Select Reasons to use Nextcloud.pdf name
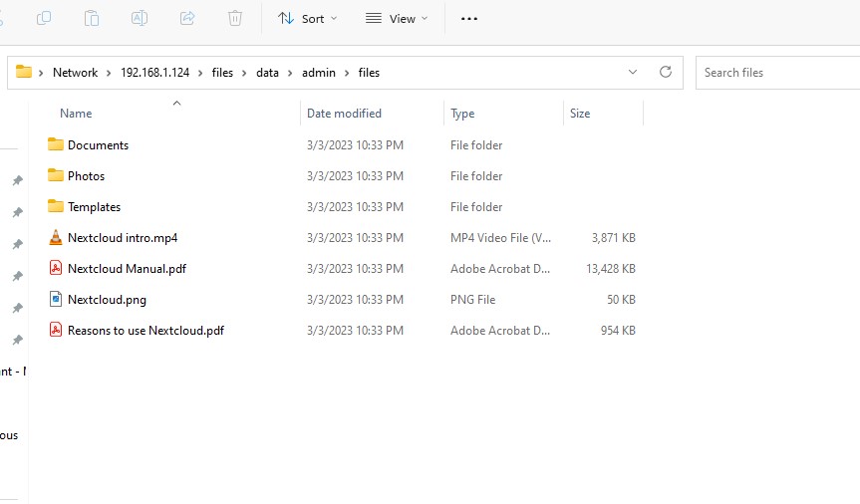The height and width of the screenshot is (504, 860). click(145, 331)
